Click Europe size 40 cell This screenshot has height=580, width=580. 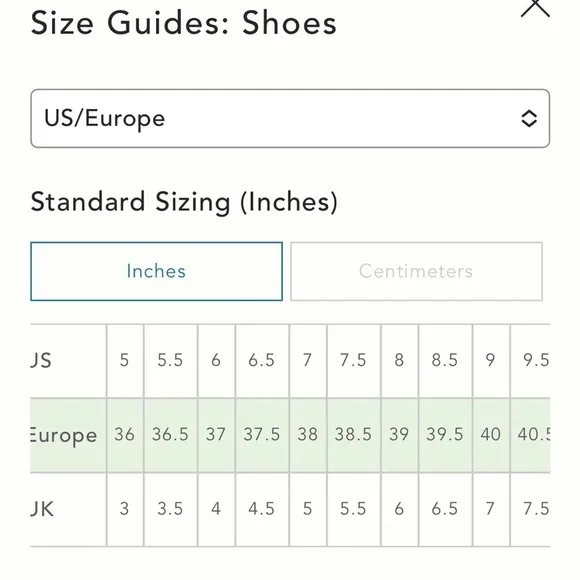[x=491, y=435]
